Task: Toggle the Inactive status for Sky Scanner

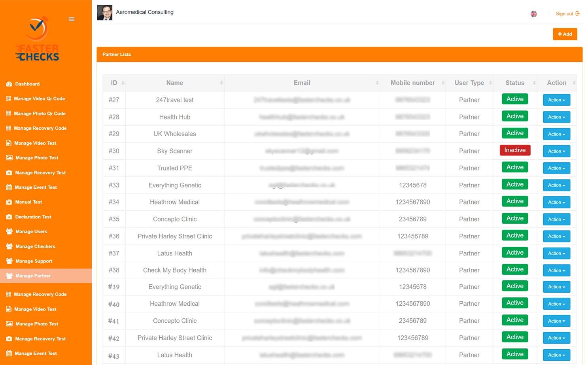Action: pyautogui.click(x=514, y=150)
